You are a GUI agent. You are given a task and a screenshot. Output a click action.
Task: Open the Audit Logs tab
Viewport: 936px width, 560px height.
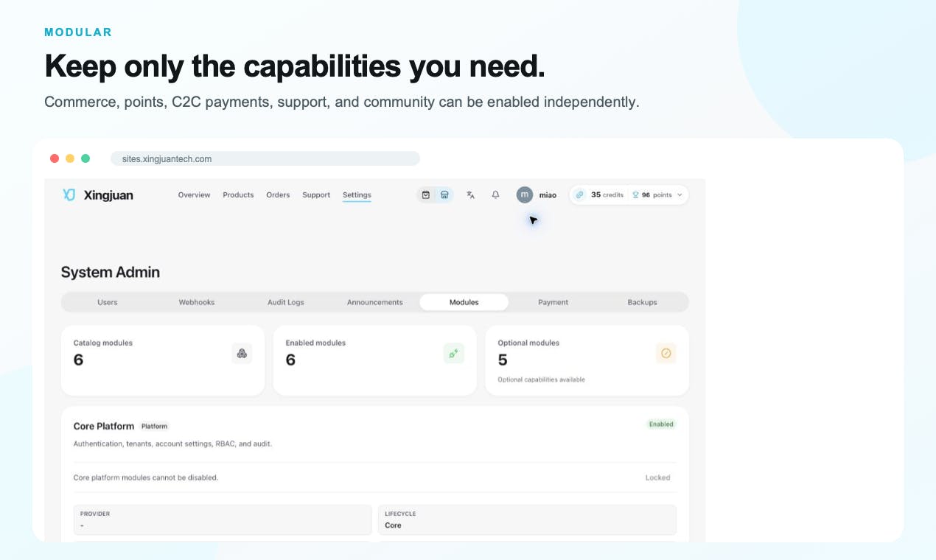pyautogui.click(x=286, y=302)
